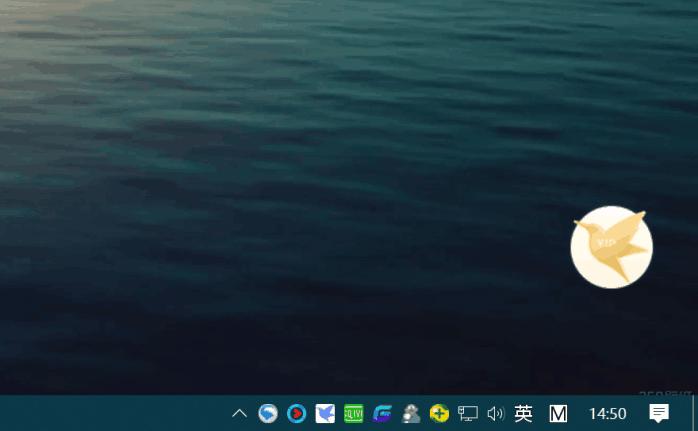Open the blue globe browser tray icon

click(268, 413)
